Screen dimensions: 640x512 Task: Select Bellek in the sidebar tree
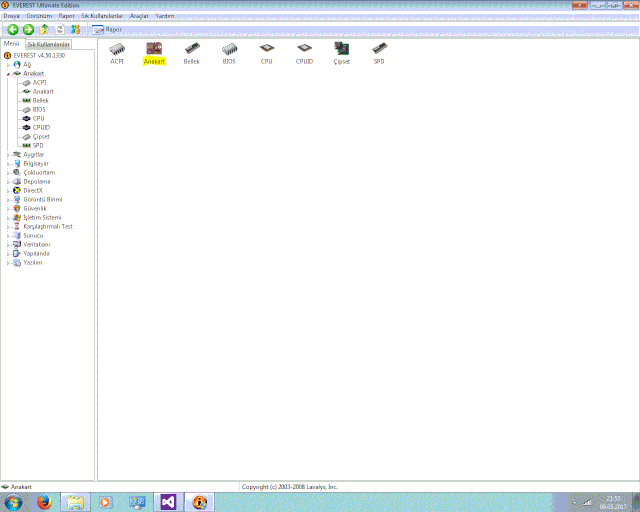pos(40,100)
